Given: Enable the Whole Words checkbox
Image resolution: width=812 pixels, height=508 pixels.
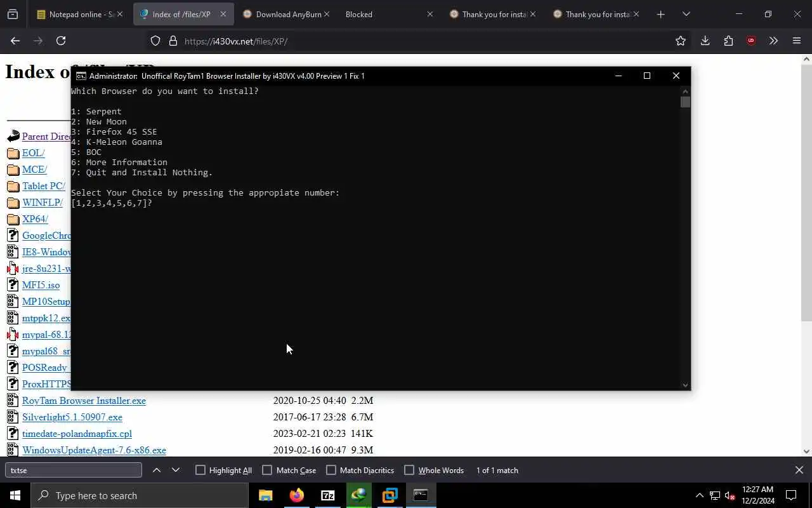Looking at the screenshot, I should (409, 470).
